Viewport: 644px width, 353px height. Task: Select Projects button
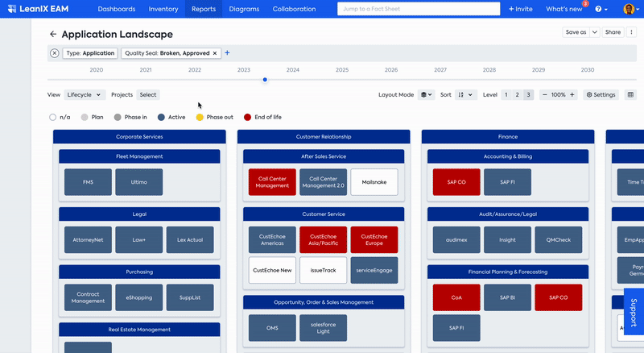(x=148, y=94)
